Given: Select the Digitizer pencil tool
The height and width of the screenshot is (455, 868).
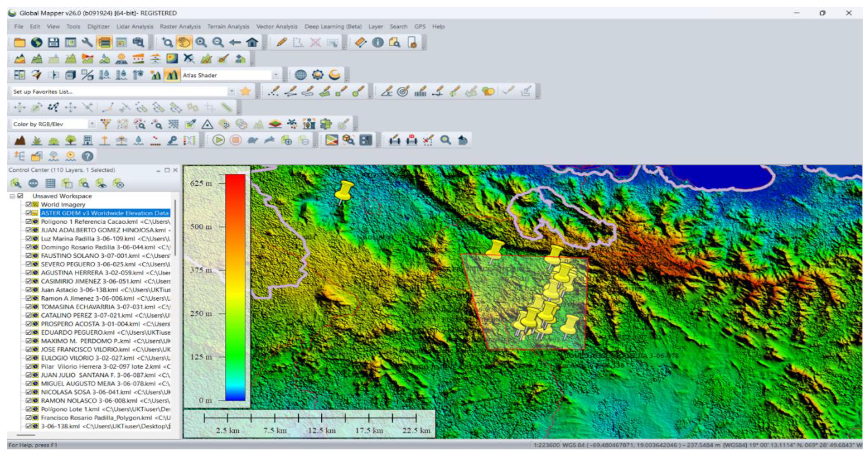Looking at the screenshot, I should [x=281, y=43].
